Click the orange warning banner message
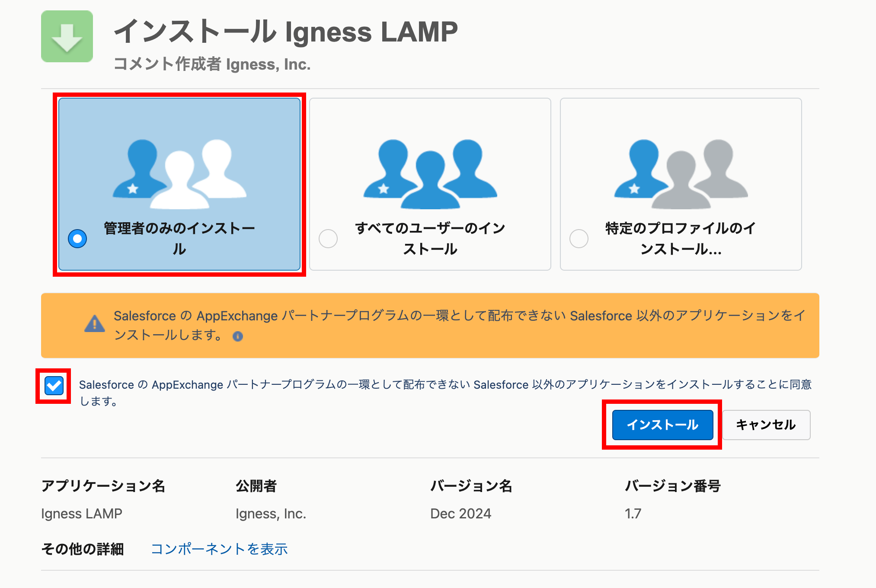 coord(459,316)
